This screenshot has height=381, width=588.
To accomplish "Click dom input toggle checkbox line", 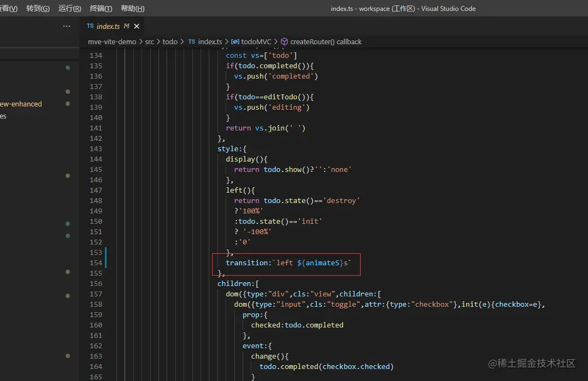I will point(389,305).
